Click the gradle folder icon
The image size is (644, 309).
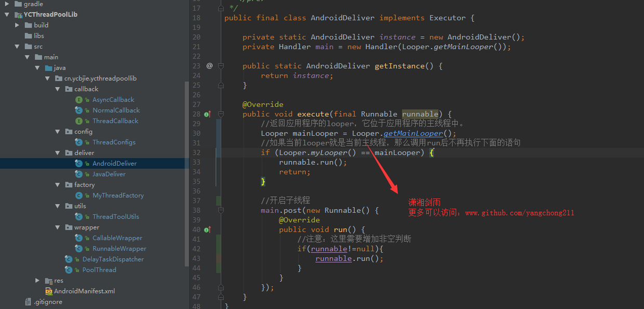(18, 4)
